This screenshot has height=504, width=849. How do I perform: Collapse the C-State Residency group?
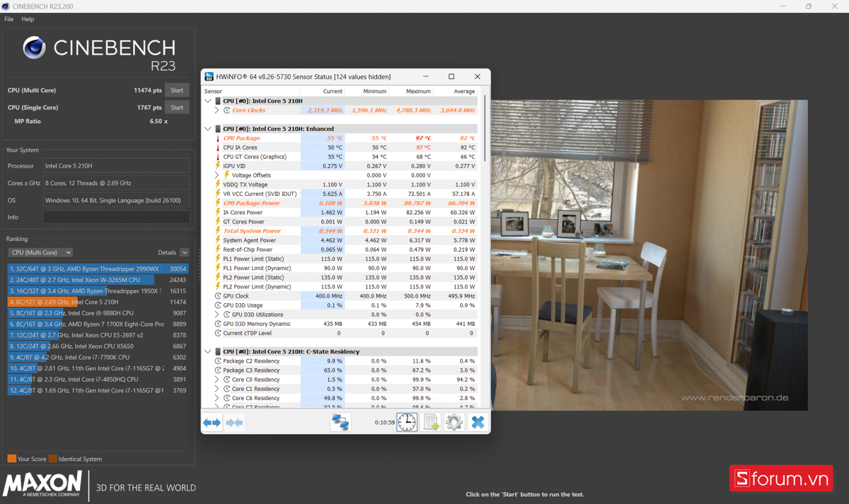coord(208,351)
